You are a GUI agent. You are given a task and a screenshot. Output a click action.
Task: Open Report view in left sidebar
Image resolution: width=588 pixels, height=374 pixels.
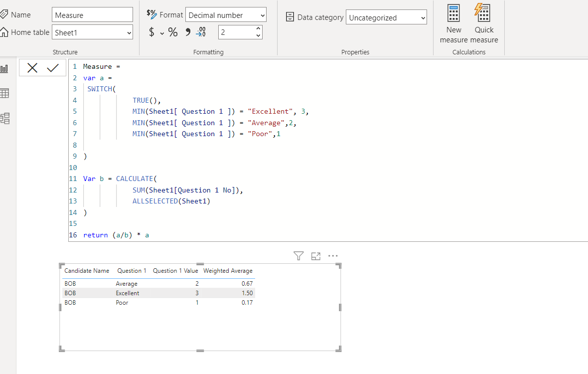coord(4,69)
